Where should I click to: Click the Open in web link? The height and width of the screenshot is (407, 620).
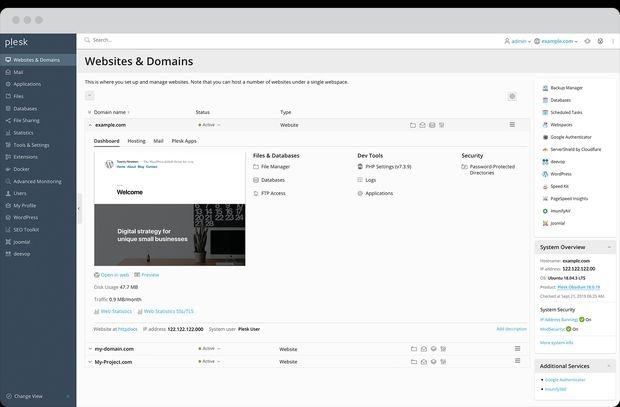[115, 274]
